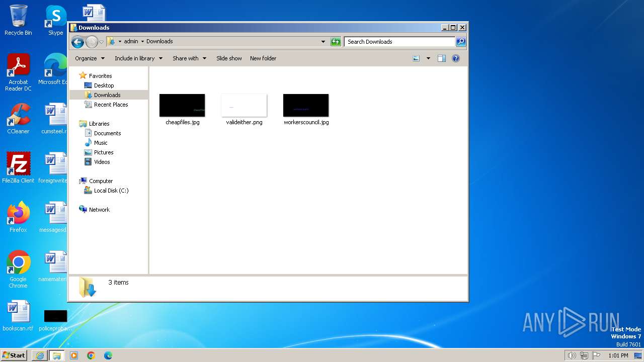Click the 1:01 PM clock
The width and height of the screenshot is (644, 362).
pyautogui.click(x=618, y=355)
